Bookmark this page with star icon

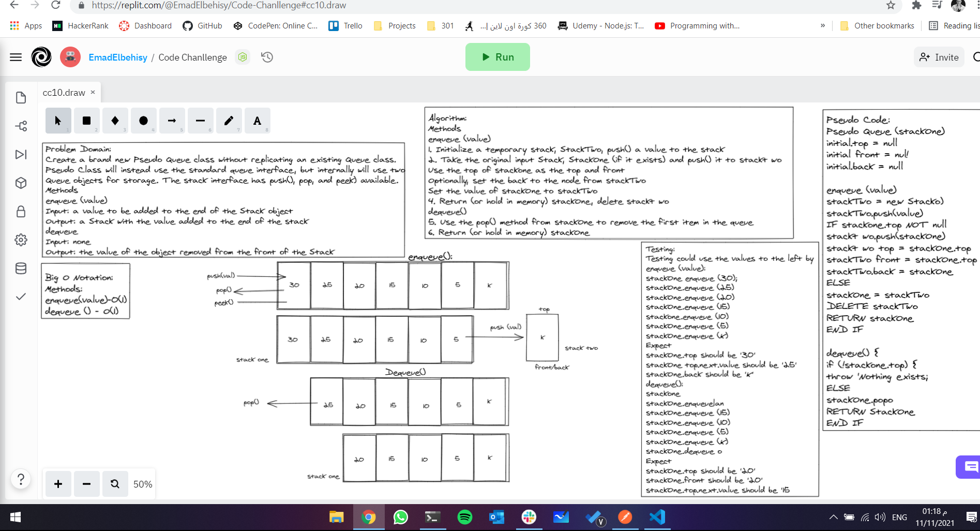point(891,5)
